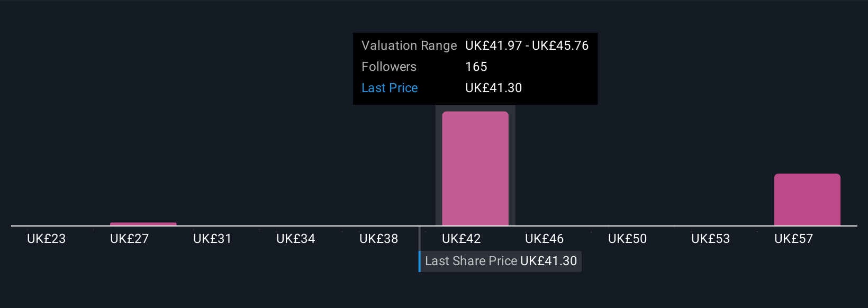Click the Followers count 165
The image size is (868, 308).
click(476, 67)
